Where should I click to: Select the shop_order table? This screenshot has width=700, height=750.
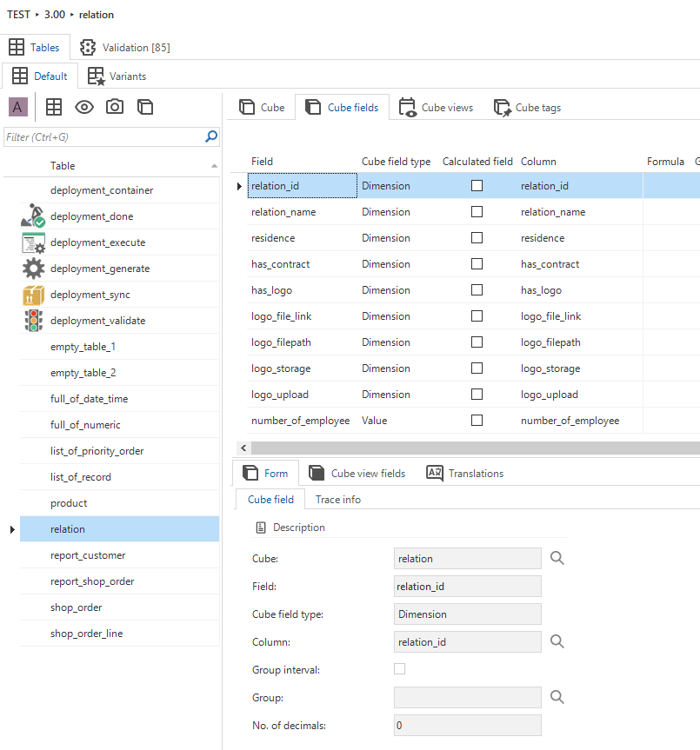120,607
